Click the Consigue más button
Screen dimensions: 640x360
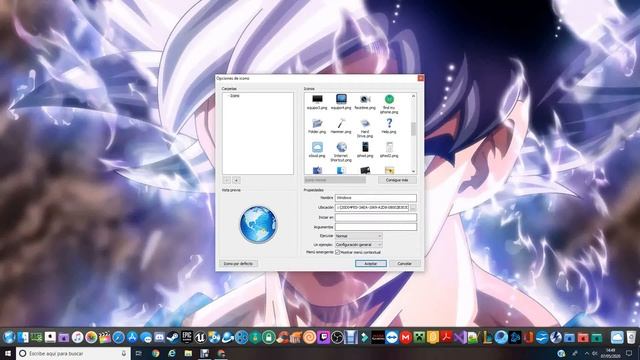point(397,180)
